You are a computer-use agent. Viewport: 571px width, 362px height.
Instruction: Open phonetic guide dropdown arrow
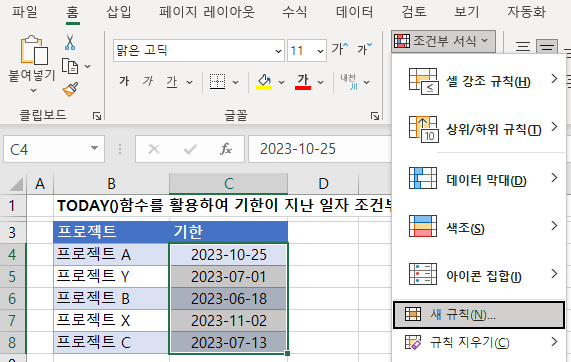click(367, 82)
